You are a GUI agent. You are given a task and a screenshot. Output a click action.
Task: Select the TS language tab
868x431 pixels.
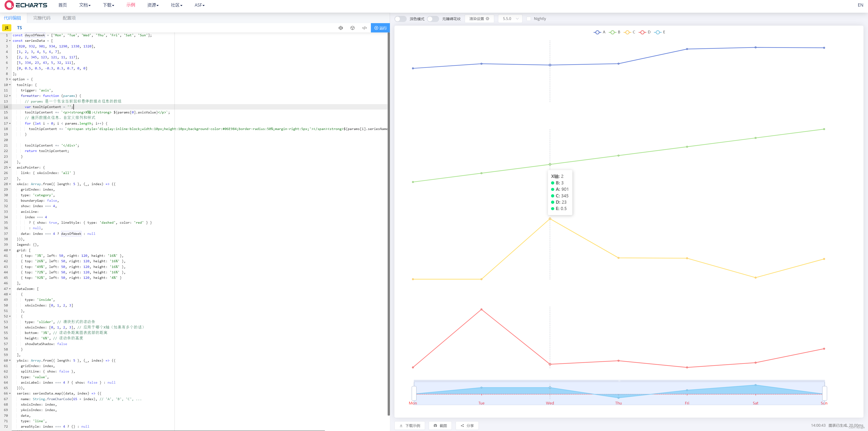(x=19, y=28)
